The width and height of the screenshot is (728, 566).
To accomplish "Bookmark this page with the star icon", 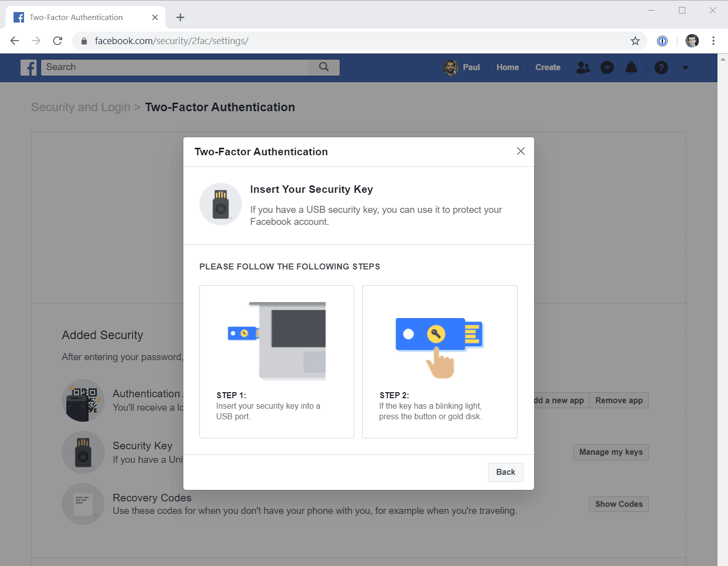I will pyautogui.click(x=635, y=41).
